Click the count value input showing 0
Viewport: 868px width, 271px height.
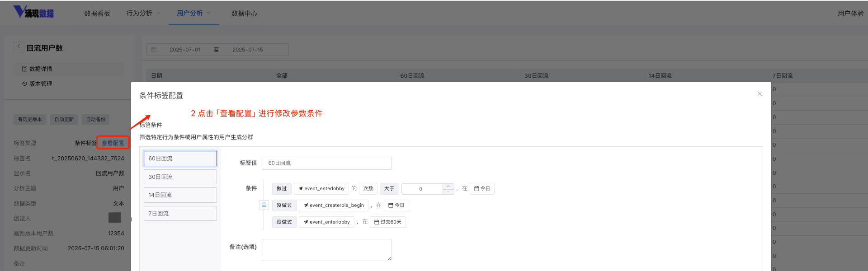tap(422, 189)
